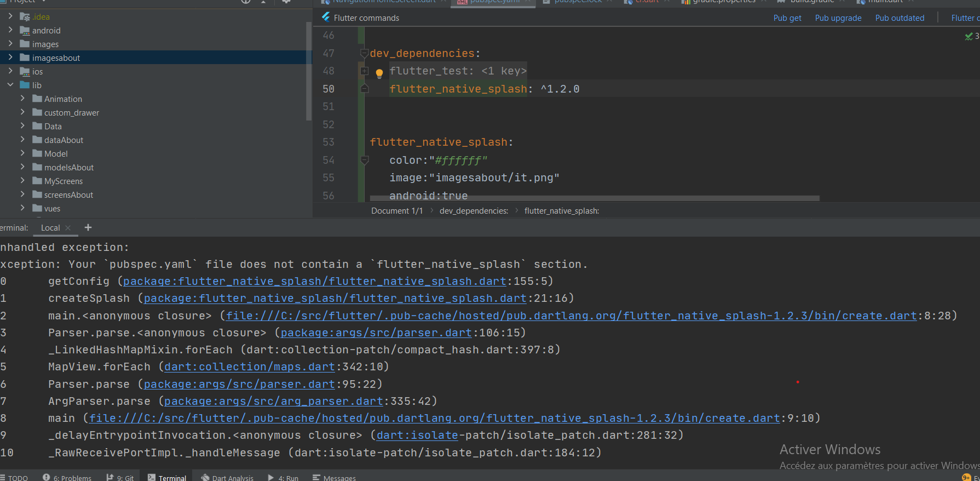This screenshot has width=980, height=481.
Task: Open the Messages tool window tab
Action: pos(334,477)
